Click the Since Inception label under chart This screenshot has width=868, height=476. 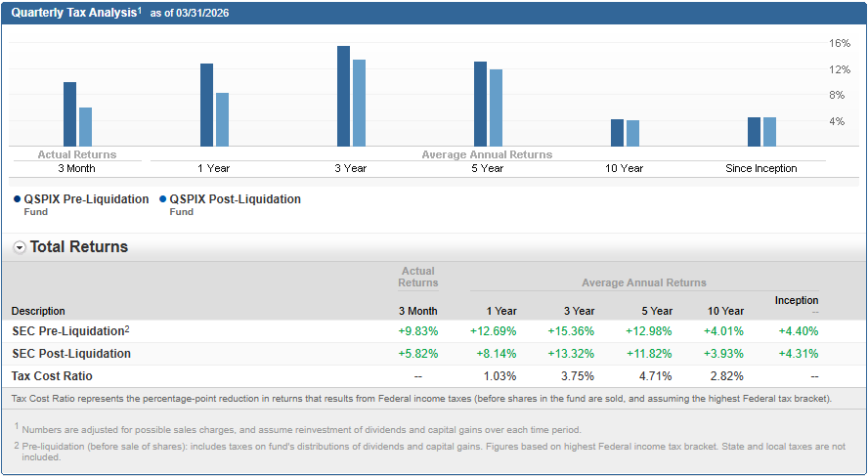[760, 168]
